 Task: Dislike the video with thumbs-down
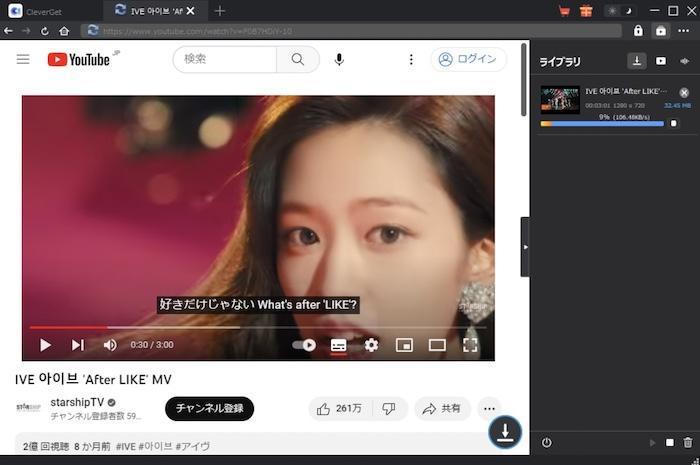coord(389,408)
